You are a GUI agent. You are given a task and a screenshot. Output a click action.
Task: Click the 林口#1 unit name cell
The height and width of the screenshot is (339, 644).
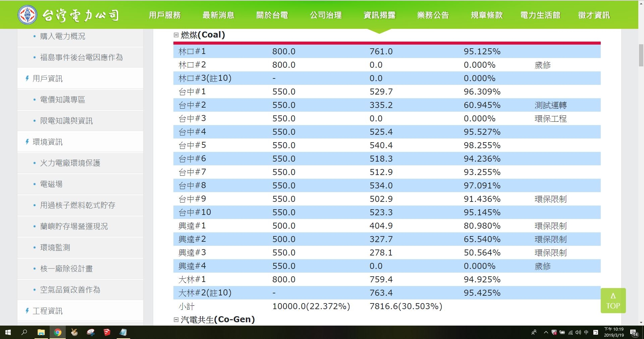pyautogui.click(x=192, y=51)
